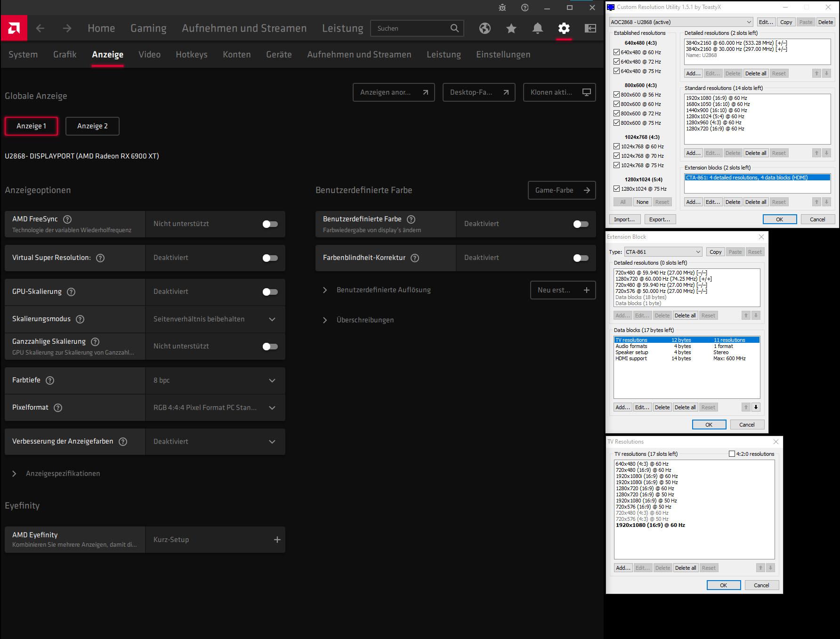Go forward with the right arrow

(x=67, y=28)
